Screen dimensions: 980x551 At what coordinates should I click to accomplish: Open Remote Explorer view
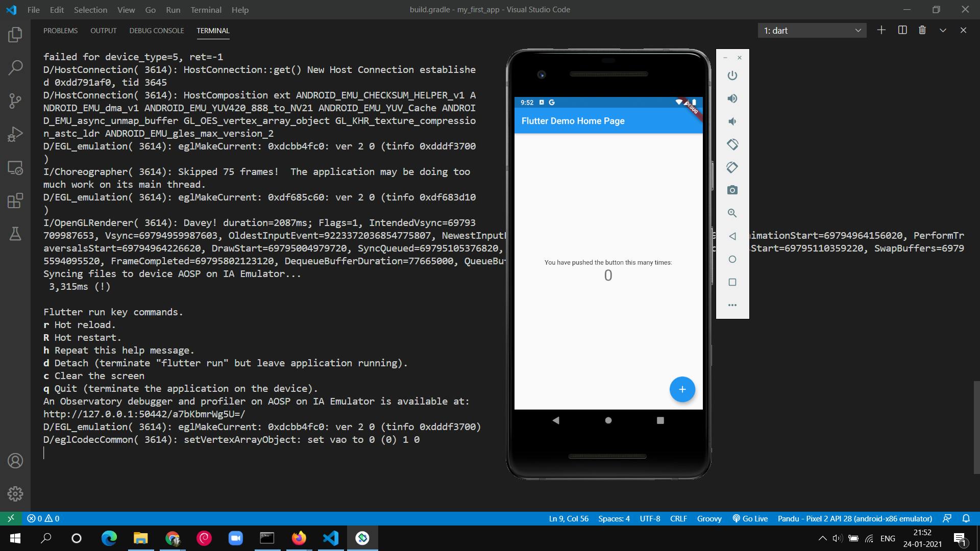click(15, 167)
